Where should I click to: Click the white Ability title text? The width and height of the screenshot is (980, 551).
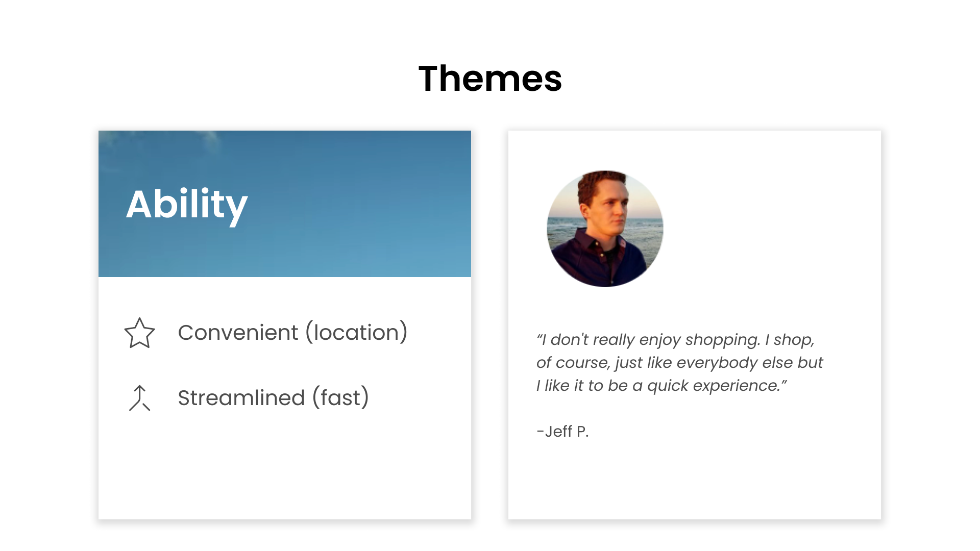point(187,205)
